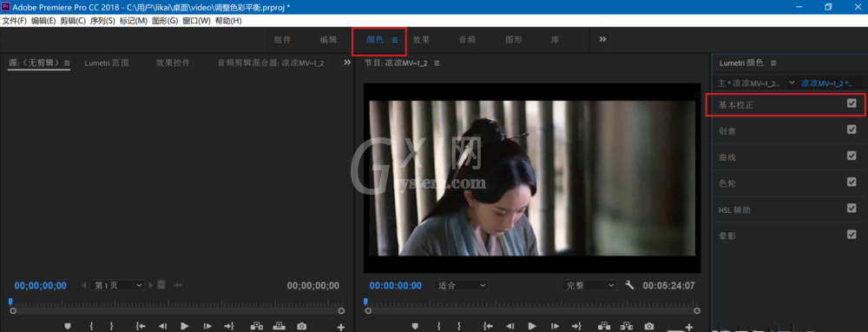Expand 创意 section
Viewport: 868px width, 332px height.
coord(727,131)
